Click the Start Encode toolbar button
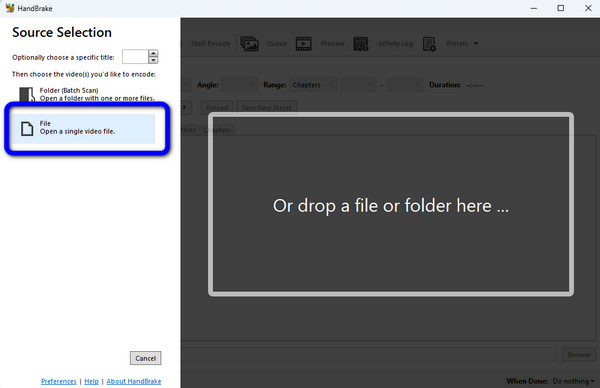 pyautogui.click(x=210, y=44)
